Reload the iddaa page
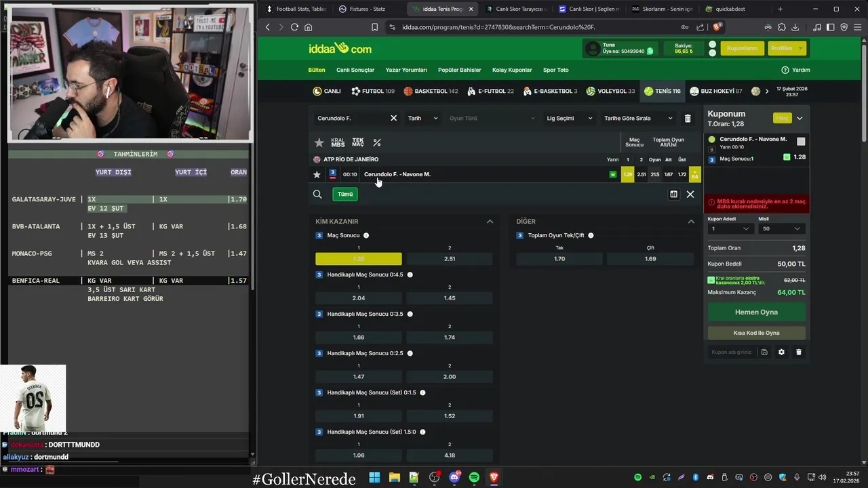 (294, 27)
